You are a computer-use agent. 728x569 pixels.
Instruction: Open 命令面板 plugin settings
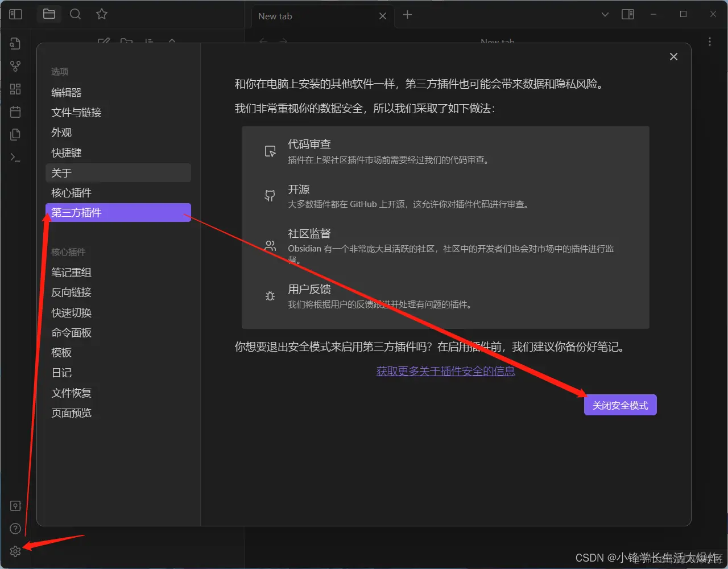[x=118, y=333]
